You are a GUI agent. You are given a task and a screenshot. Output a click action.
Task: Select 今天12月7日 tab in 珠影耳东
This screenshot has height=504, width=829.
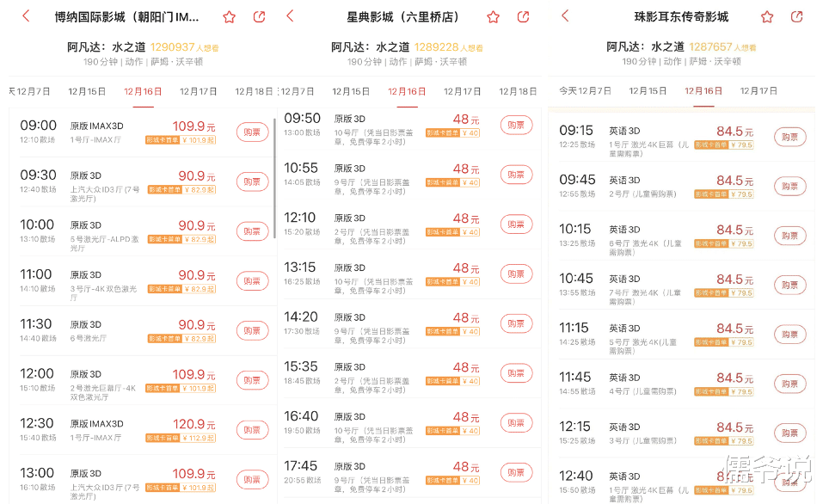pyautogui.click(x=586, y=91)
